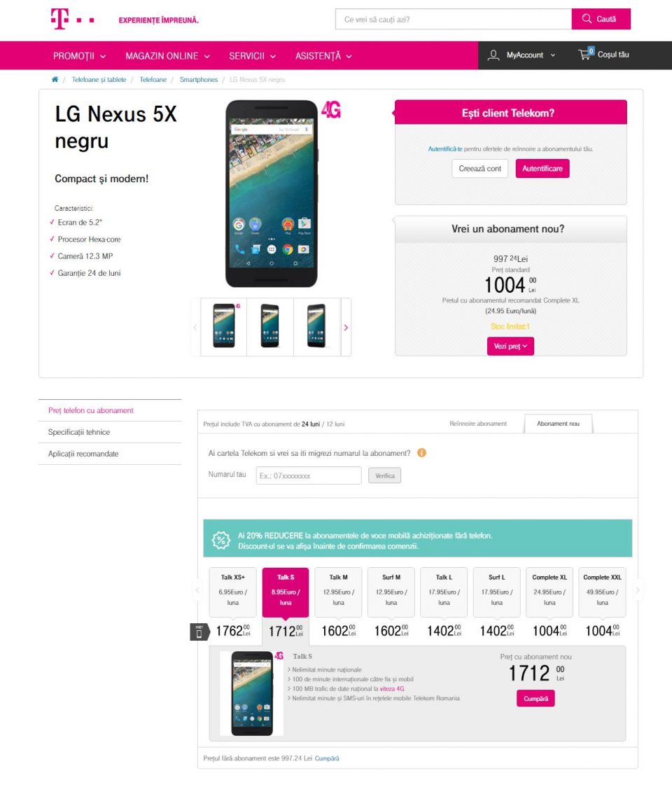Select the 12 luni contract option
The height and width of the screenshot is (787, 672).
(336, 424)
